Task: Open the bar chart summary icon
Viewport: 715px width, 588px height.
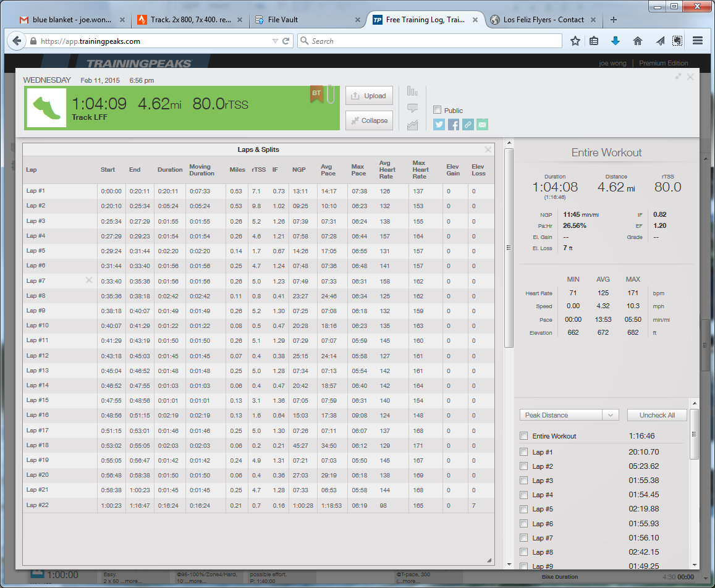Action: pos(412,91)
